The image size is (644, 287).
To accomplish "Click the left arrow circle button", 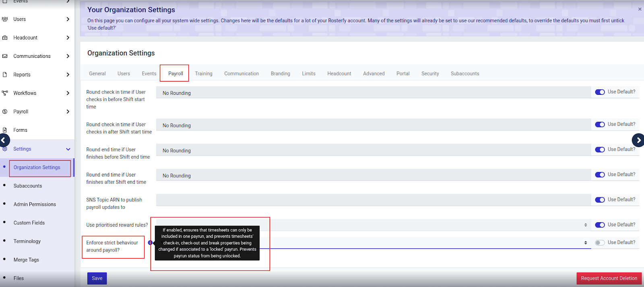I will (4, 140).
